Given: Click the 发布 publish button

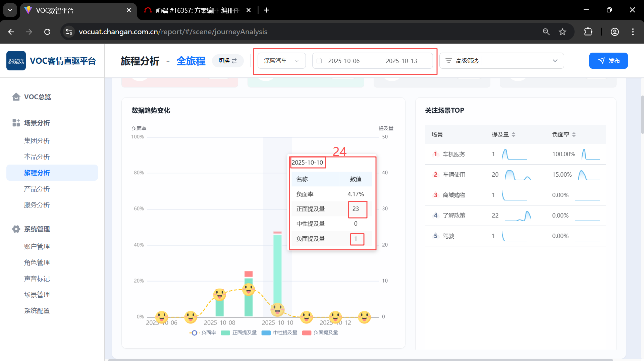Looking at the screenshot, I should pyautogui.click(x=608, y=61).
